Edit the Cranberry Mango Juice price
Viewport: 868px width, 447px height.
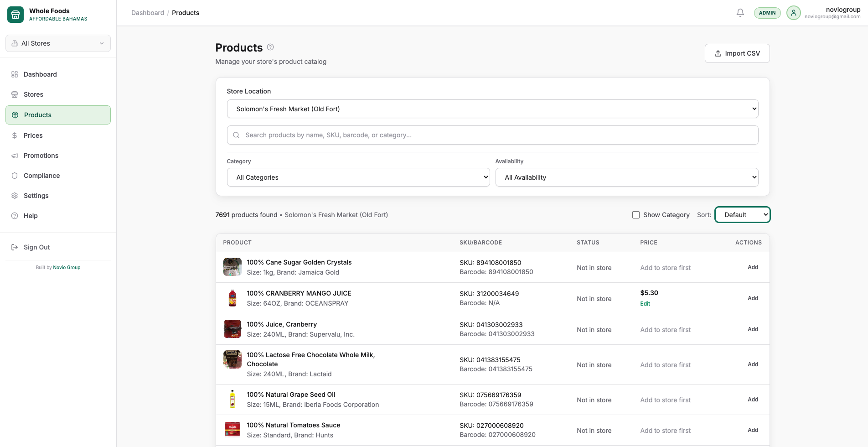(x=645, y=303)
